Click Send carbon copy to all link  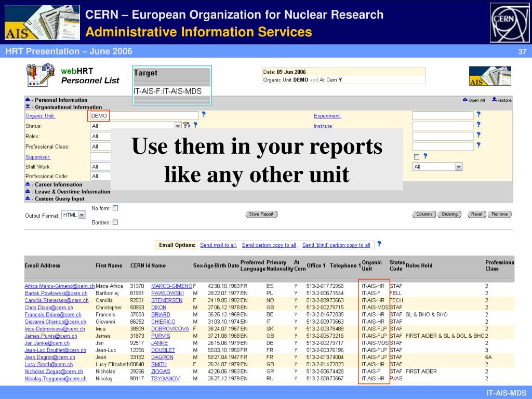click(x=270, y=245)
